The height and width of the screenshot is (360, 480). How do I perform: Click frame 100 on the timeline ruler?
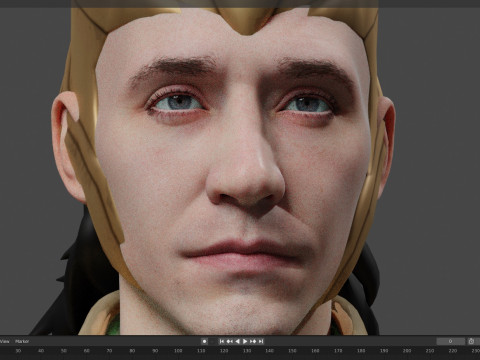point(178,351)
